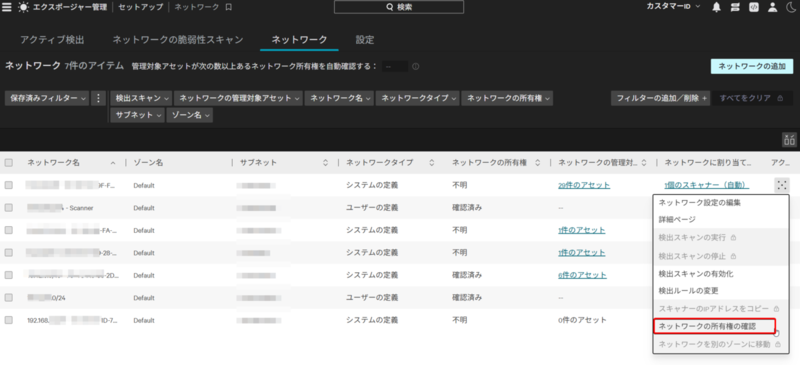Click the 検索 search field
This screenshot has height=365, width=800.
[399, 7]
